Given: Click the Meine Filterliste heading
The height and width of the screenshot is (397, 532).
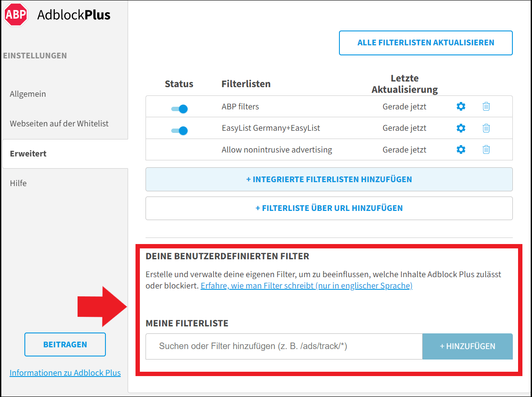Looking at the screenshot, I should (x=187, y=323).
